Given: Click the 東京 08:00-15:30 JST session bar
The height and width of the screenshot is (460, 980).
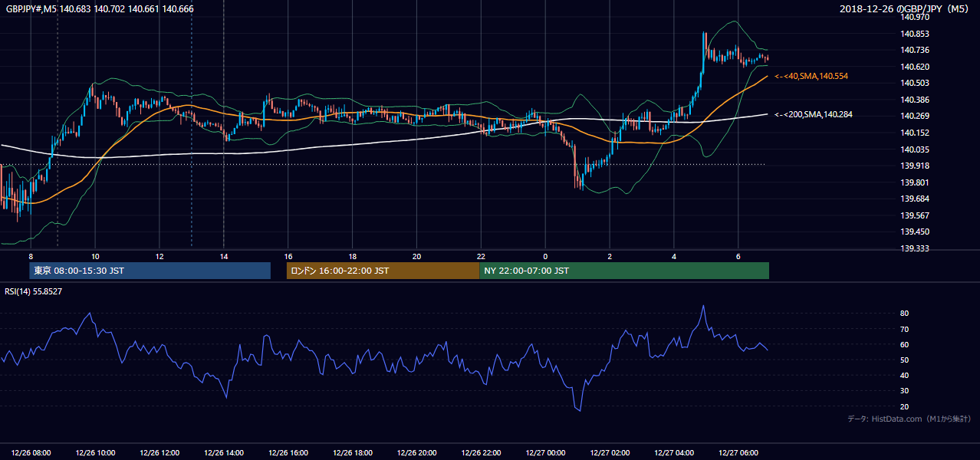Looking at the screenshot, I should coord(150,271).
